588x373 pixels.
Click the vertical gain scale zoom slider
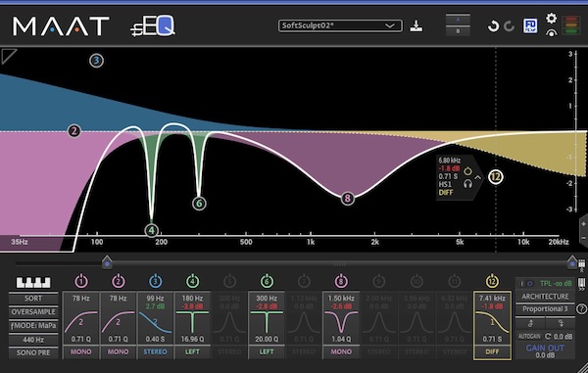(x=583, y=232)
